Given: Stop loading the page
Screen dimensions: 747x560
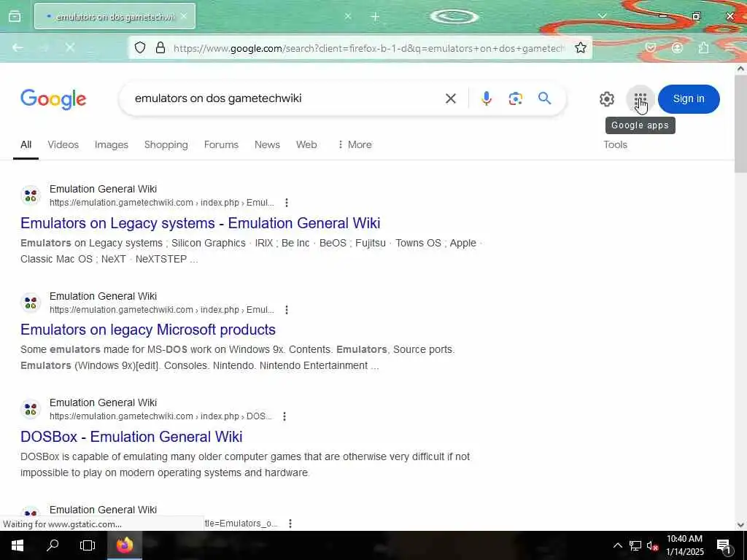Looking at the screenshot, I should 70,47.
